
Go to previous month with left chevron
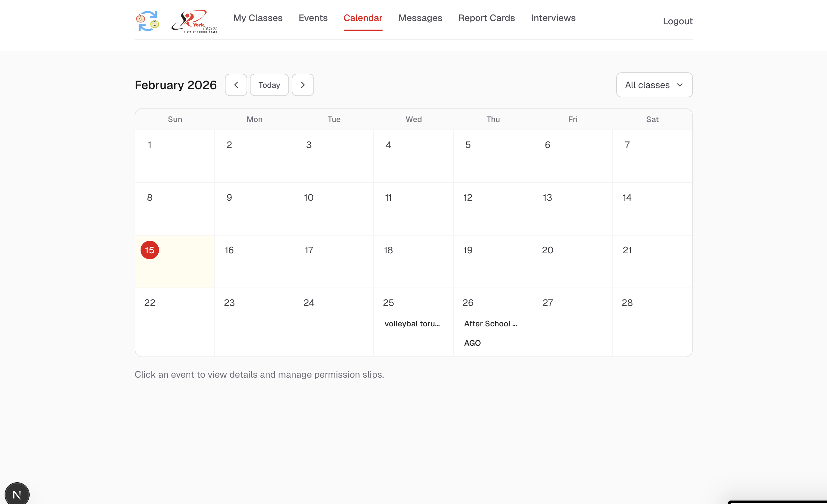(236, 85)
